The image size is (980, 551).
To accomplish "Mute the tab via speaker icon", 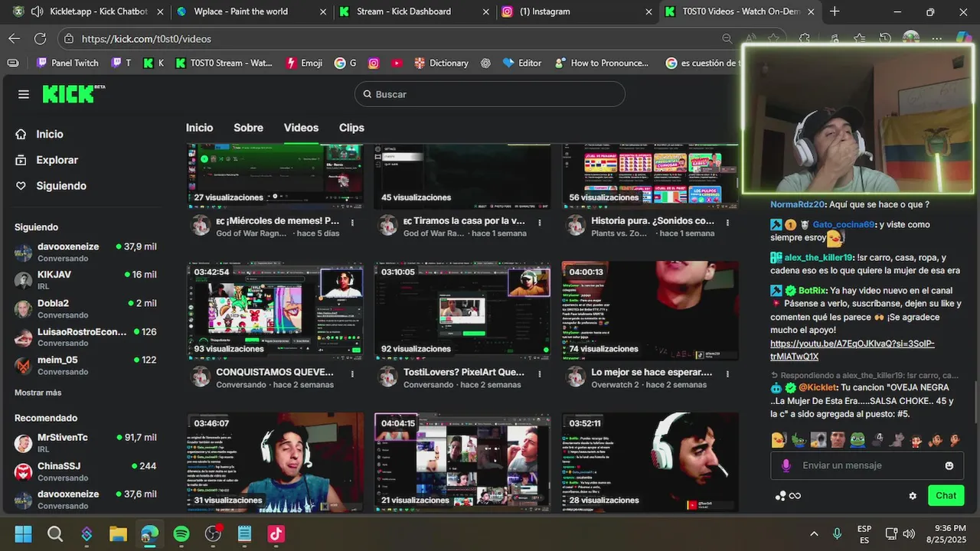I will 36,11.
